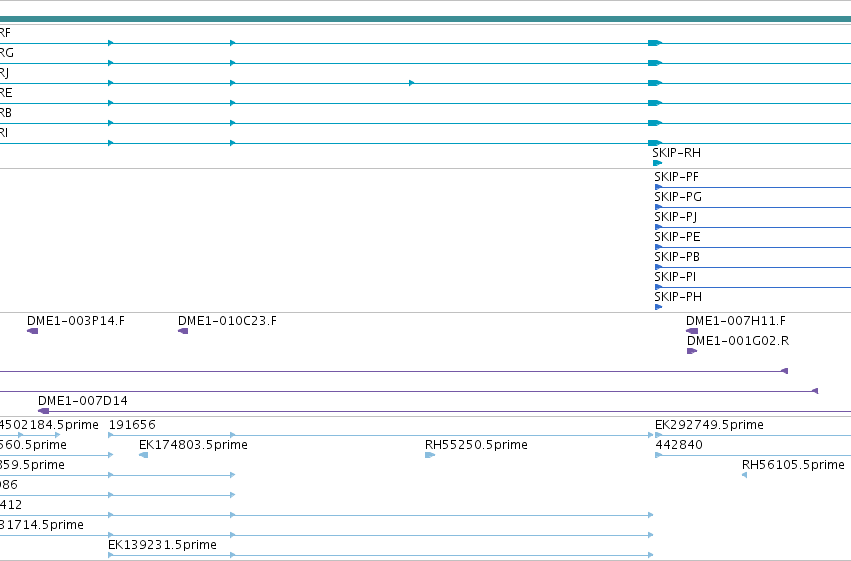Click the small arrow glyph under RH56105.5prime
851x561 pixels.
744,475
